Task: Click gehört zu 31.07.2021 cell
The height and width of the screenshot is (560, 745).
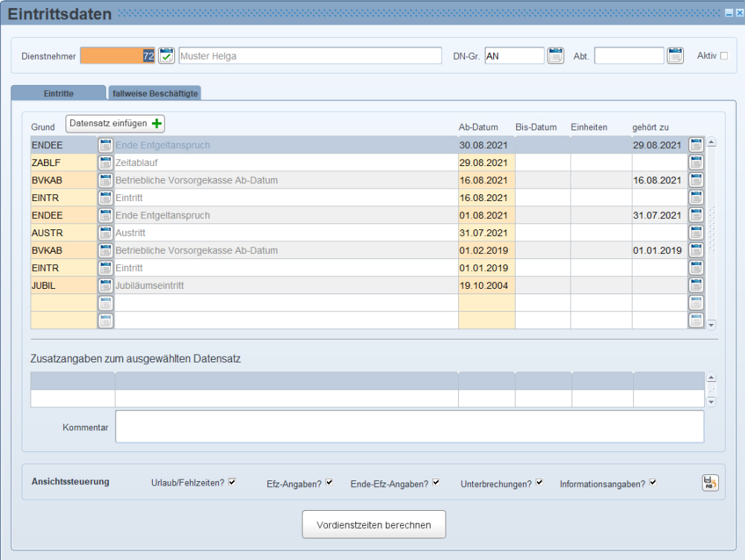Action: 659,215
